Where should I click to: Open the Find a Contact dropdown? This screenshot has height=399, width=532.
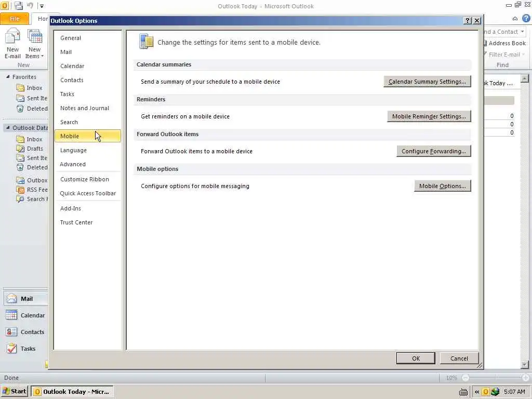coord(522,32)
